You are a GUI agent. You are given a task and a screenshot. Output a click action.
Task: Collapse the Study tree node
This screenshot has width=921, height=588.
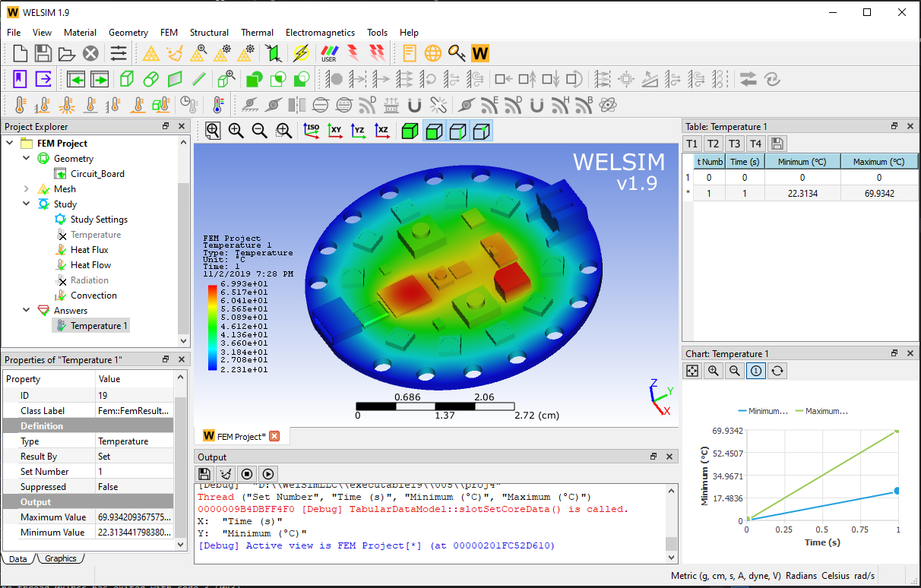(x=27, y=204)
